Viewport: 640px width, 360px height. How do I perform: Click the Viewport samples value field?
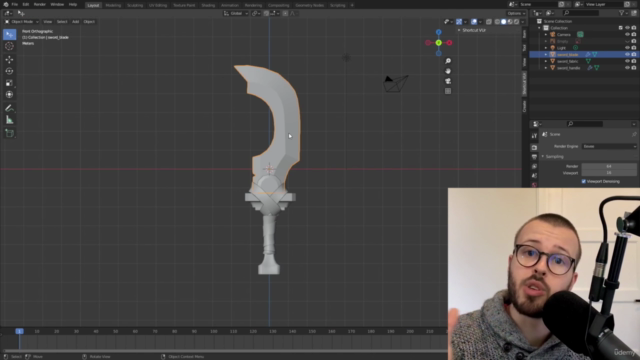[609, 173]
